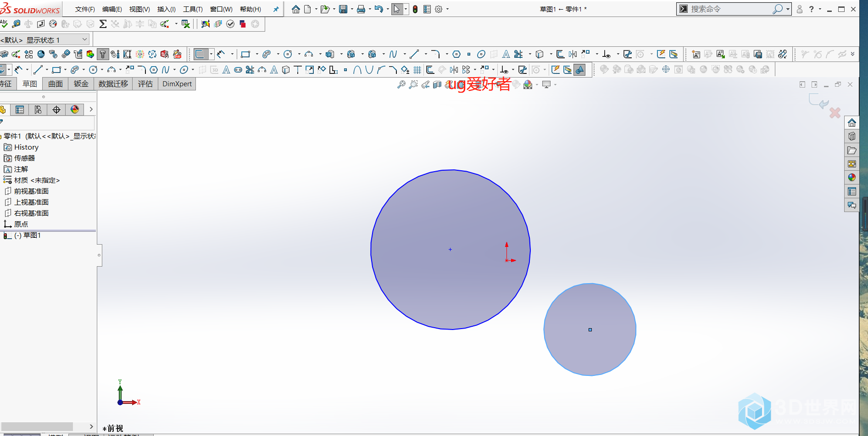Open File Explorer folder in task pane
The width and height of the screenshot is (868, 436).
click(x=852, y=150)
